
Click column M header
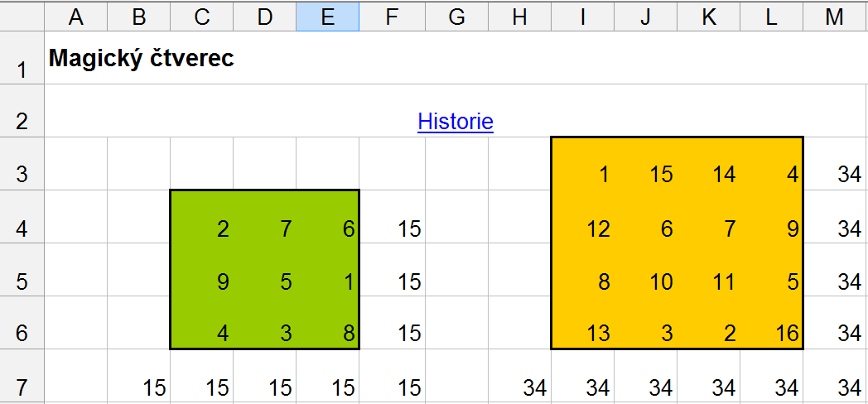(835, 16)
